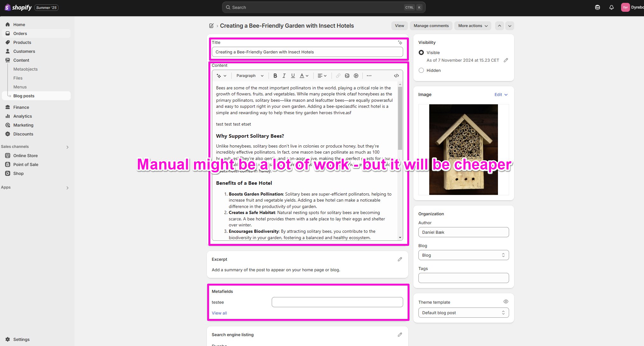Open Products in sidebar navigation
This screenshot has width=644, height=346.
pos(22,42)
